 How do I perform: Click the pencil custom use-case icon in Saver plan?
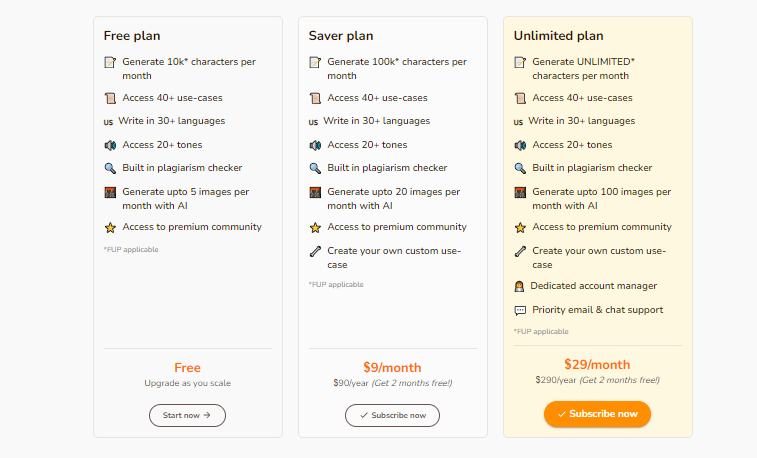(315, 250)
